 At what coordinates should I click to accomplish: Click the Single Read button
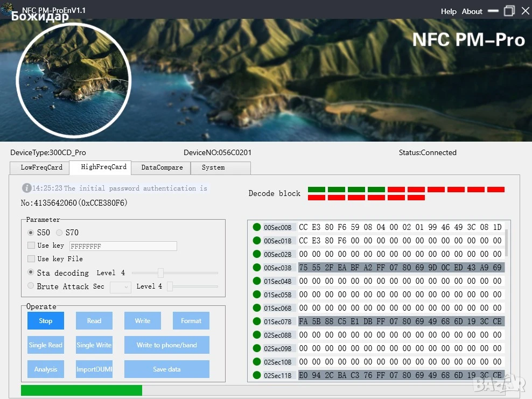45,345
